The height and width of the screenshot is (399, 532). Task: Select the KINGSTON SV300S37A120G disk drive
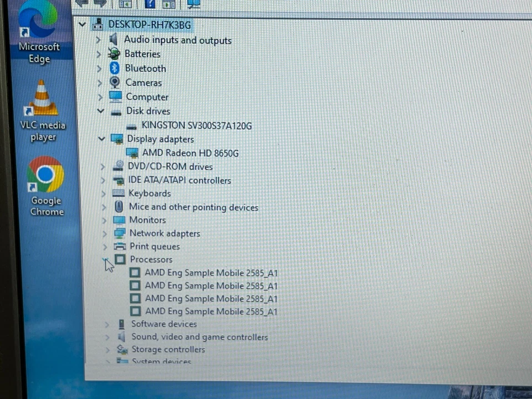point(196,125)
